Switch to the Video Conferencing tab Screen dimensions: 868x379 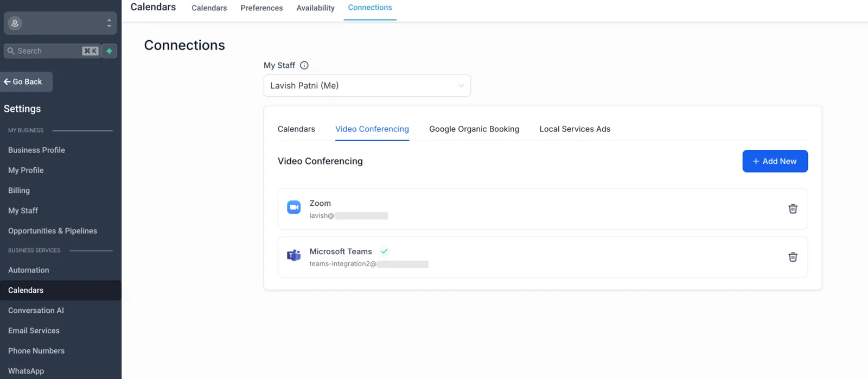point(372,129)
